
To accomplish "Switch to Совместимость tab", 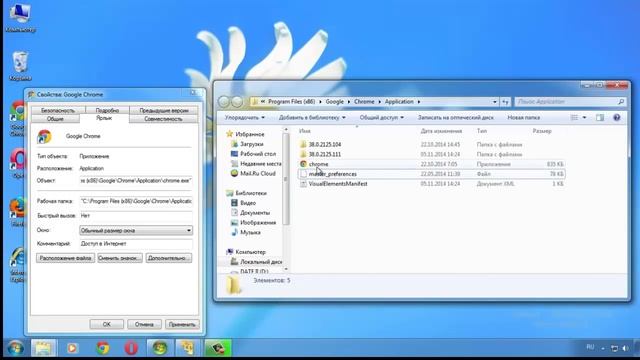I will 163,119.
